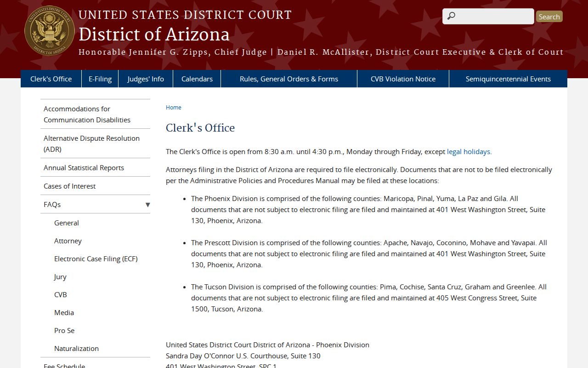Open Annual Statistical Reports

coord(95,167)
